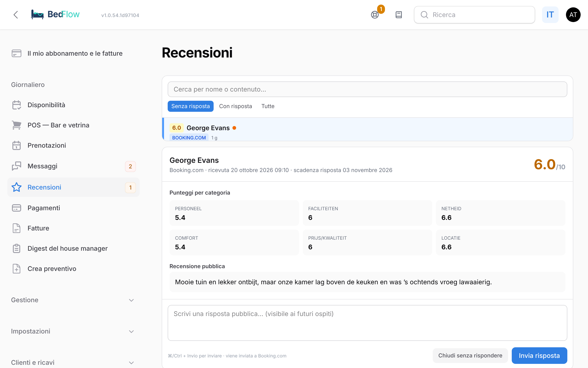This screenshot has height=368, width=588.
Task: Click the Cerca per nome o contenuto field
Action: 367,89
